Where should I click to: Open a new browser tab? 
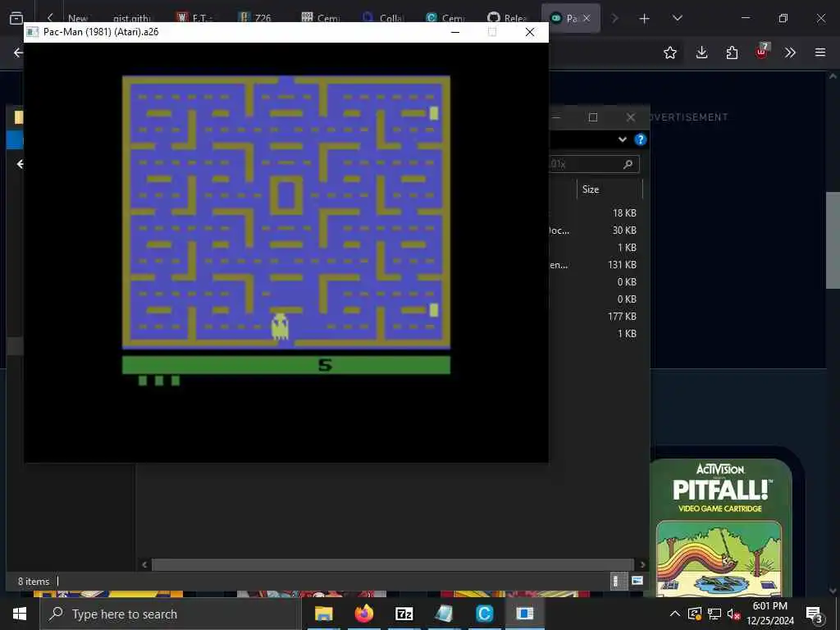(645, 19)
